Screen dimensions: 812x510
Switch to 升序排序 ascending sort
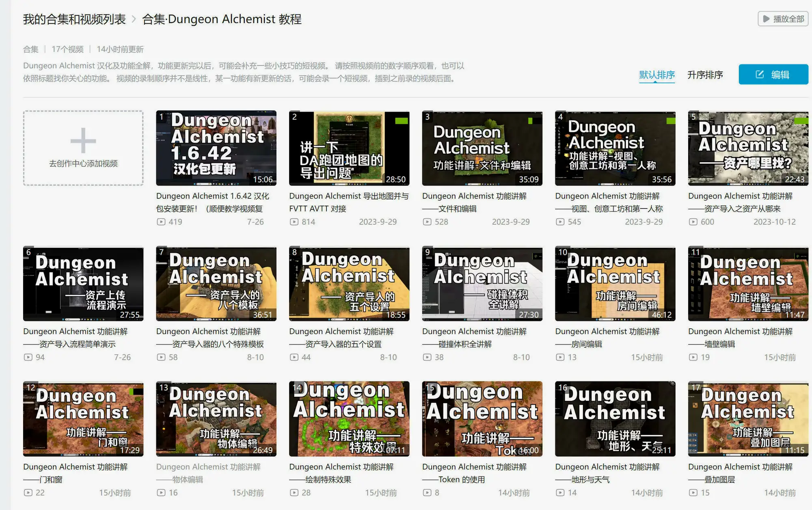coord(705,75)
